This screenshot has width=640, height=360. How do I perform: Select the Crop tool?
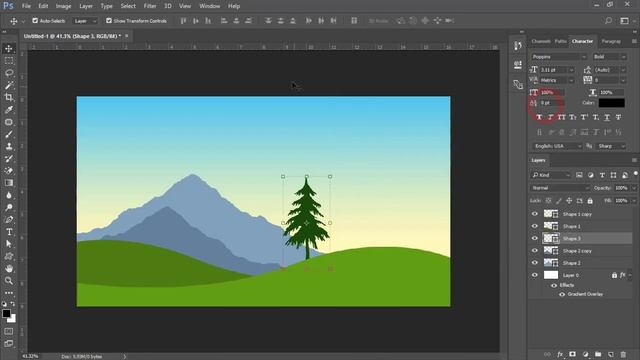[x=9, y=97]
